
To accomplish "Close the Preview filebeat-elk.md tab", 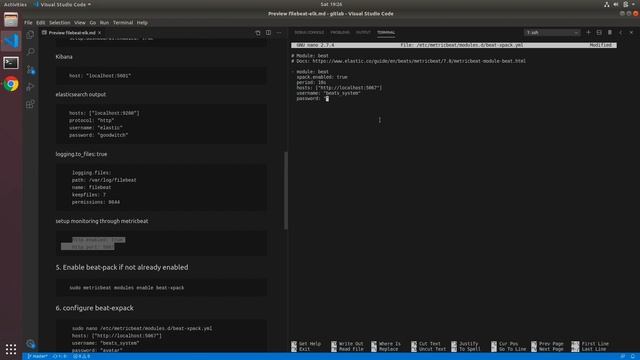I will (99, 33).
